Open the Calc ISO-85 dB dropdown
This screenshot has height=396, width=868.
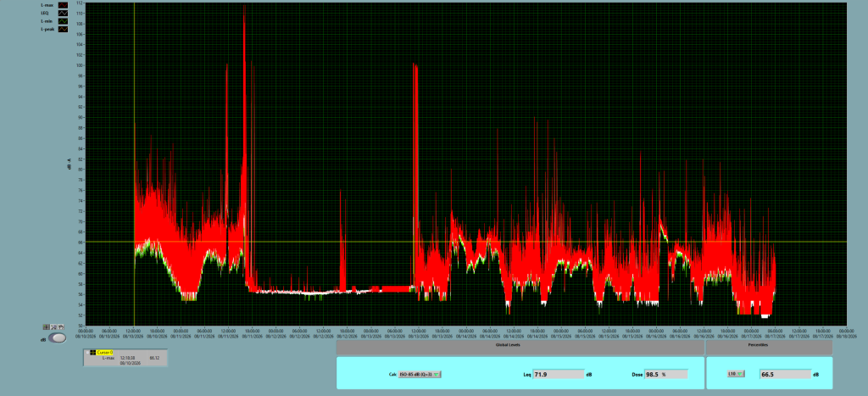[420, 375]
